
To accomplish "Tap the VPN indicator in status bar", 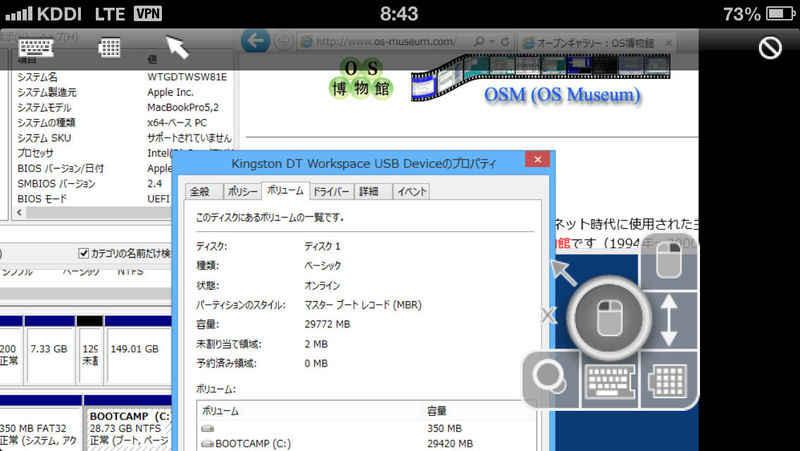I will point(148,13).
